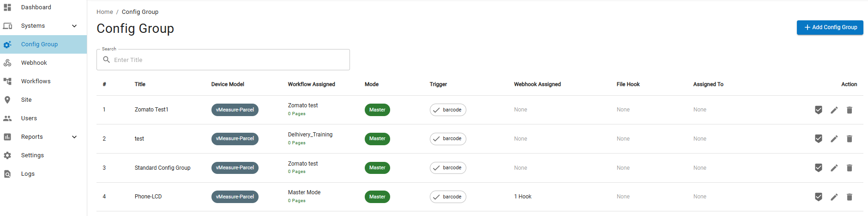Click the green Master mode badge for Phone-LCD
The image size is (868, 216).
(377, 197)
